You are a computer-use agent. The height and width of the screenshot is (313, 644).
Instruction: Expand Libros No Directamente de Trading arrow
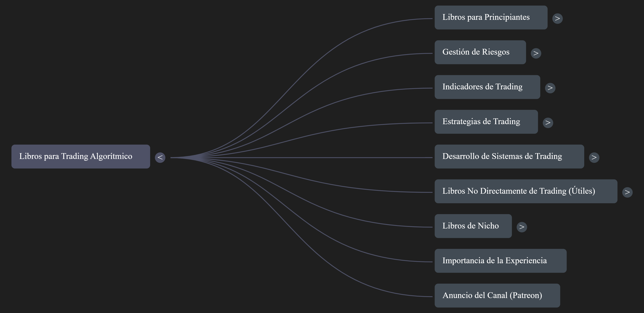627,192
